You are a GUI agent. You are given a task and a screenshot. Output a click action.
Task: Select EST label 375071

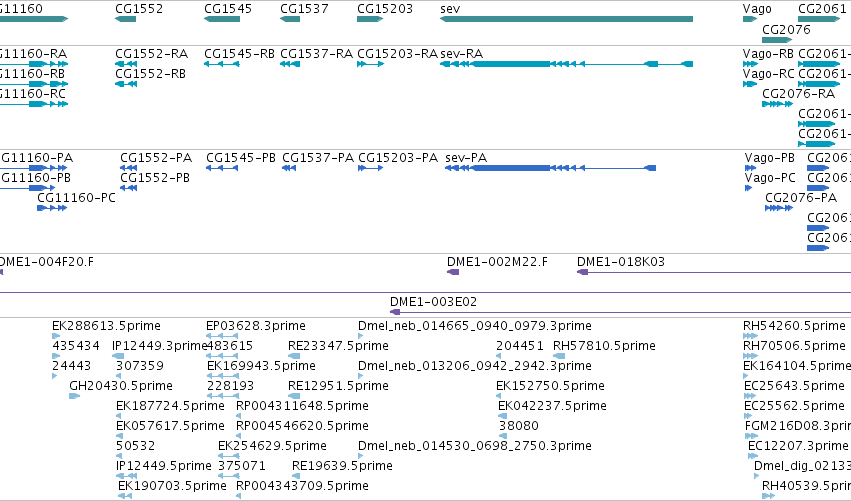point(242,466)
